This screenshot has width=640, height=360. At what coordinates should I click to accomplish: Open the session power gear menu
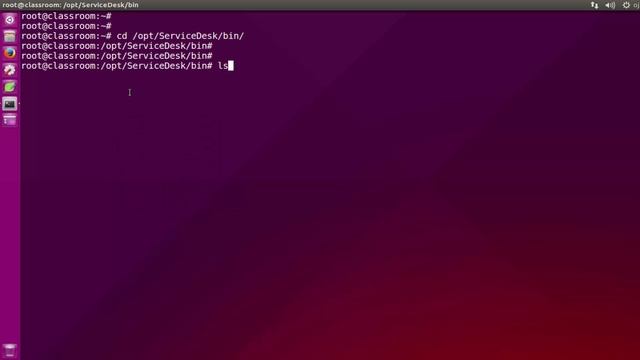[x=626, y=5]
